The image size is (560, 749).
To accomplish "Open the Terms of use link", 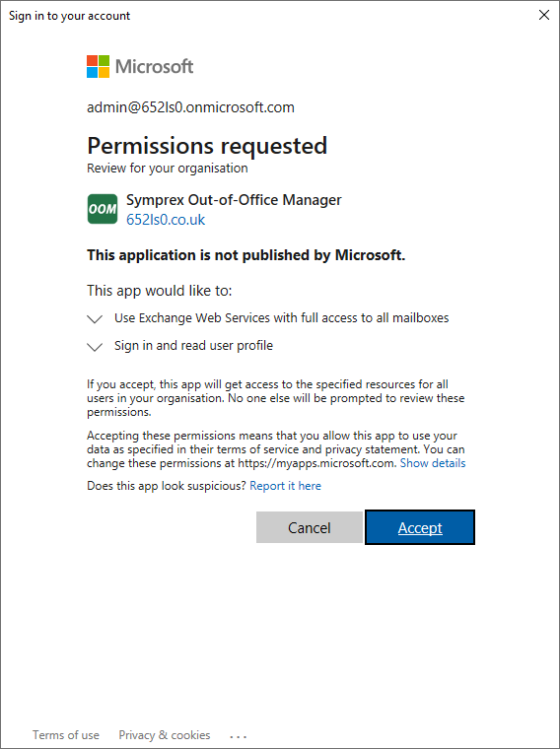I will pos(66,735).
